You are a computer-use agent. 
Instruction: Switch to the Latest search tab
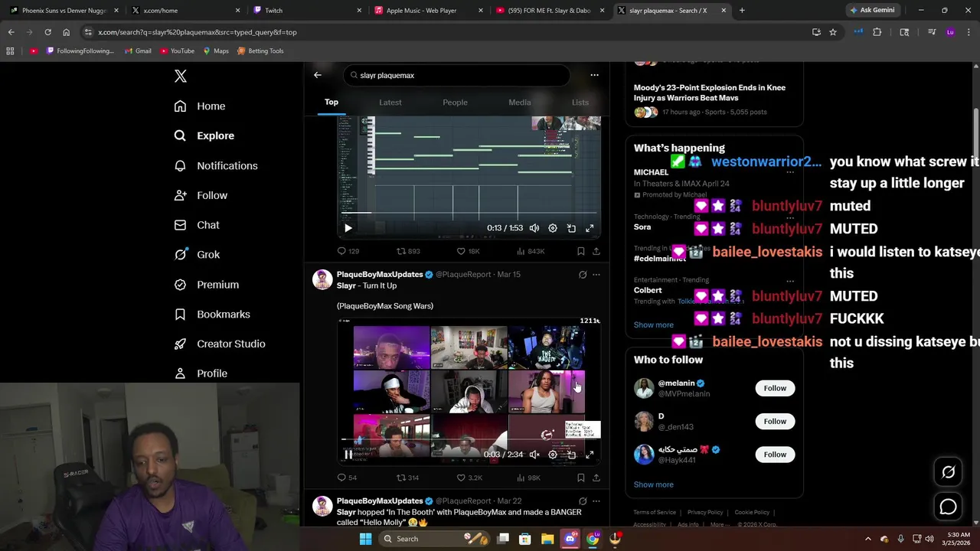390,103
